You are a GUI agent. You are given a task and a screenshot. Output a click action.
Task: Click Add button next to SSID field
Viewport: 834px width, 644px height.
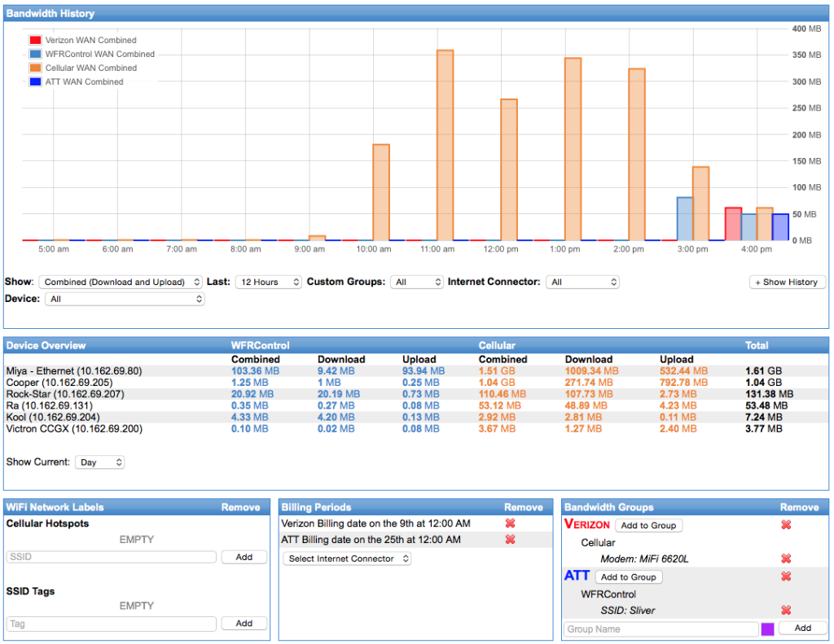244,557
